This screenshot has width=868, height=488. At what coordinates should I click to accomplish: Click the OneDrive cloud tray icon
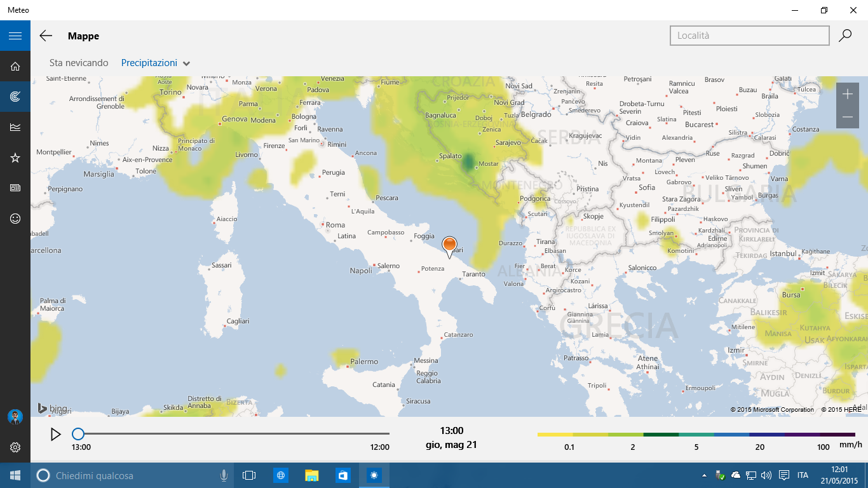736,475
